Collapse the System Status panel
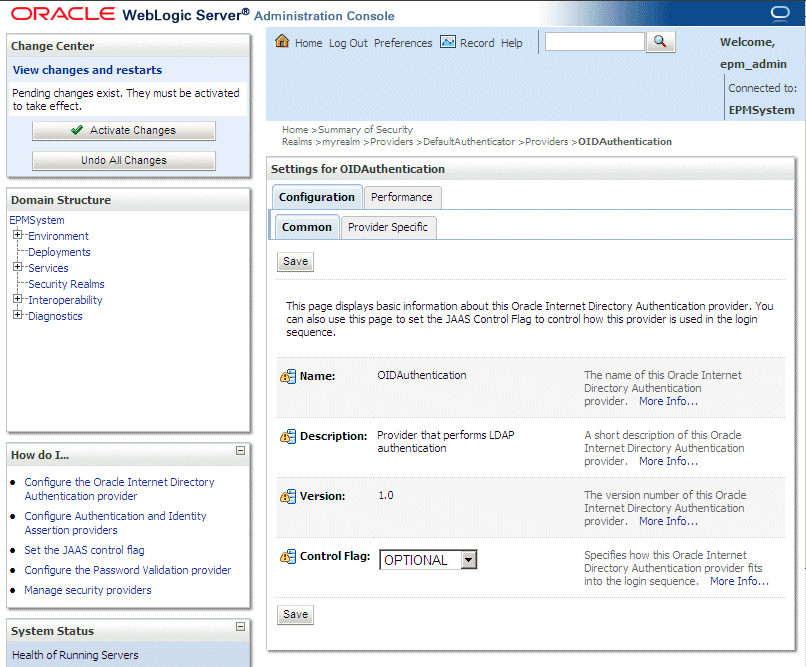Screen dimensions: 806x667 (x=240, y=626)
